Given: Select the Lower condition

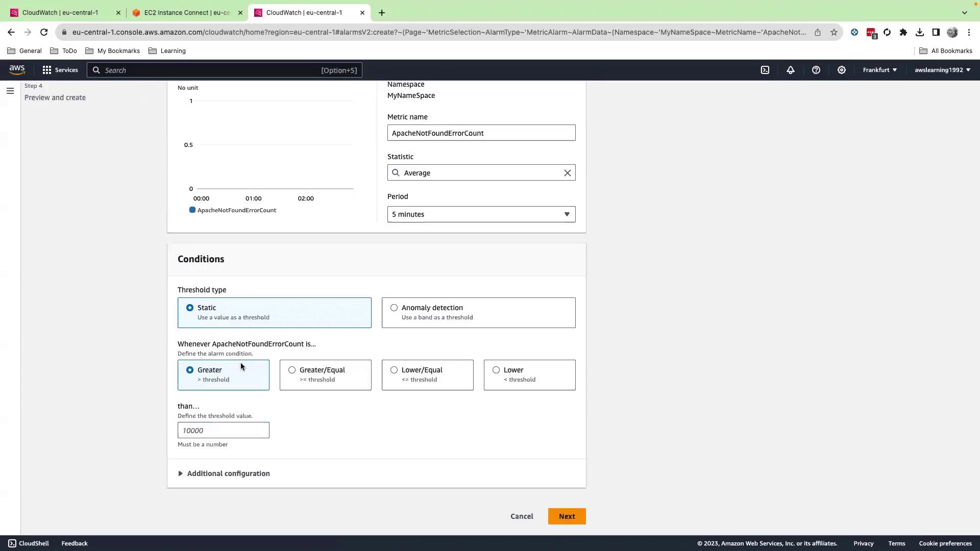Looking at the screenshot, I should (530, 375).
